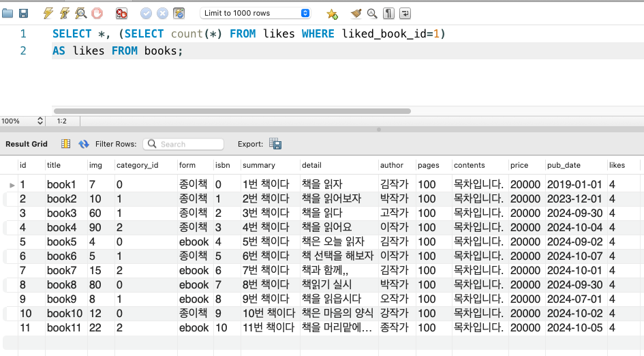Select the img cell with value 90

(95, 227)
